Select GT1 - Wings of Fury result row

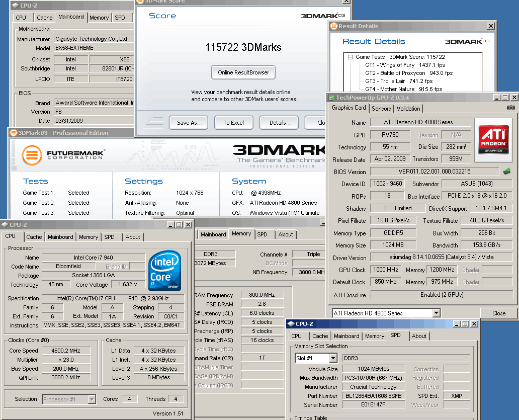tap(405, 65)
